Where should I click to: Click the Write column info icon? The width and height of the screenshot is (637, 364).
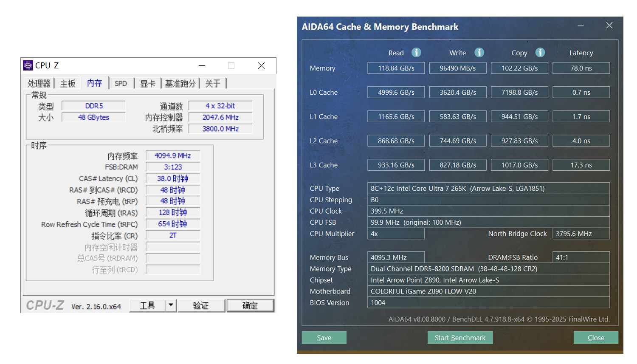coord(479,52)
